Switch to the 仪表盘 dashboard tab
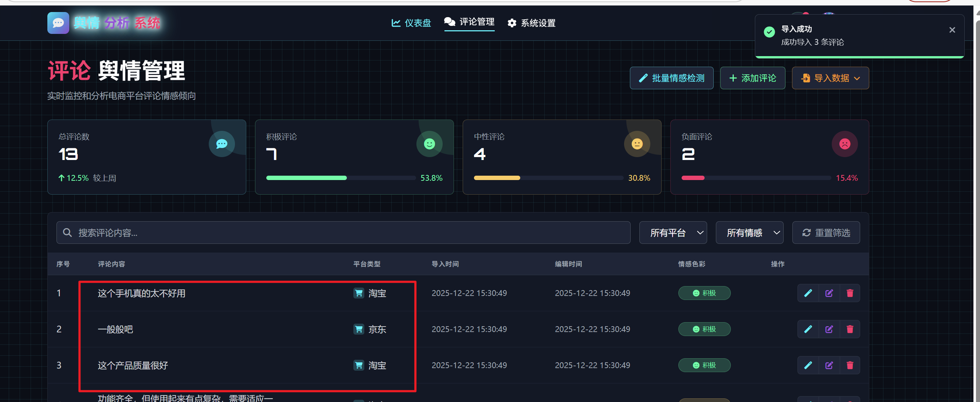 pos(411,23)
